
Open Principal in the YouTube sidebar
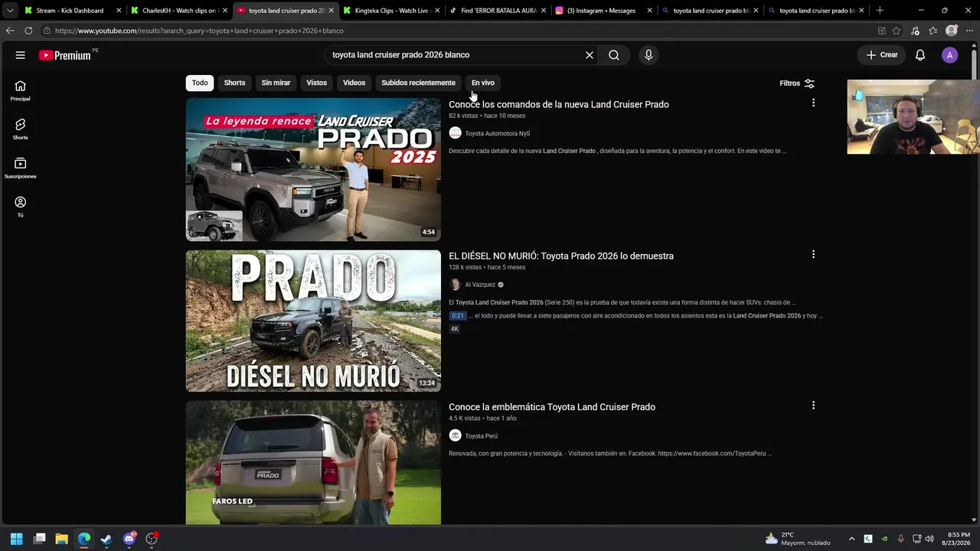21,91
